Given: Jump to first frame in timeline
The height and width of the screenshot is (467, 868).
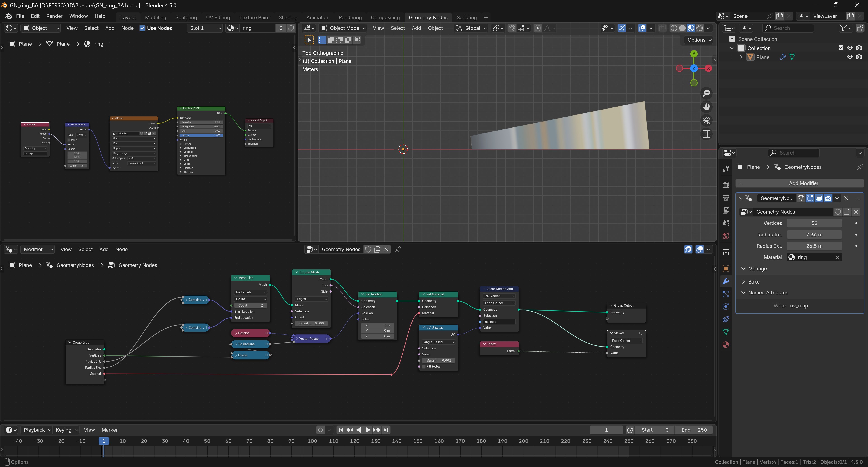Looking at the screenshot, I should 341,430.
